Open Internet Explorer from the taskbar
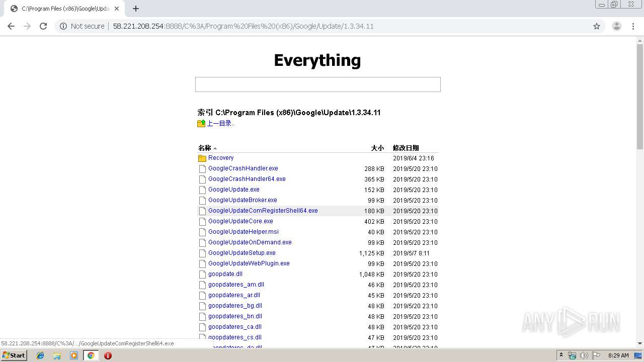 pos(40,355)
